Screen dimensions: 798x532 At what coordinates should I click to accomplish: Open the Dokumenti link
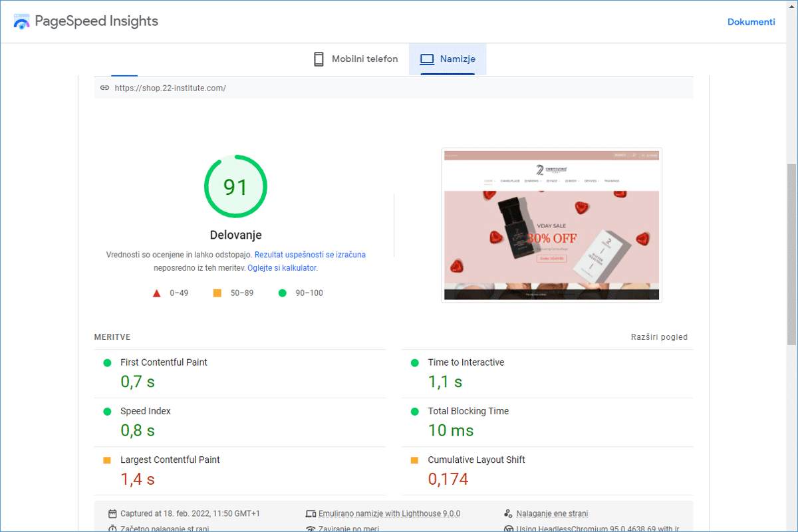click(x=751, y=22)
